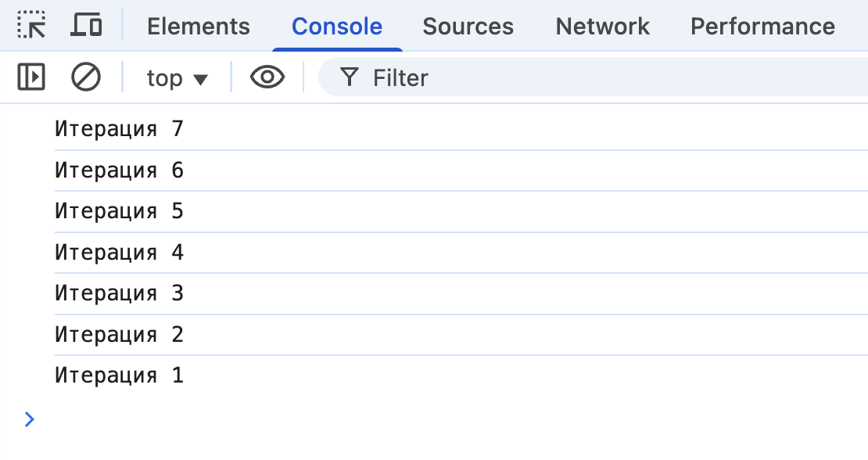Create a live expression with eye icon

[267, 77]
